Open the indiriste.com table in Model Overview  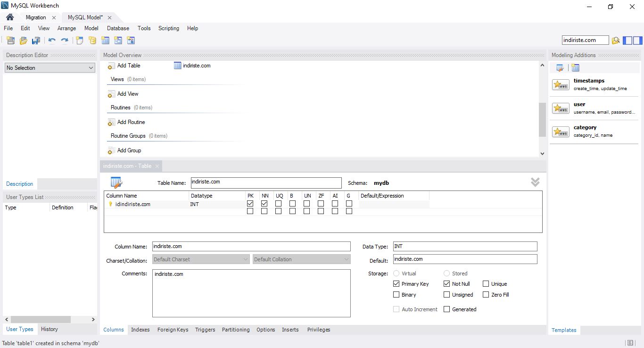point(192,66)
